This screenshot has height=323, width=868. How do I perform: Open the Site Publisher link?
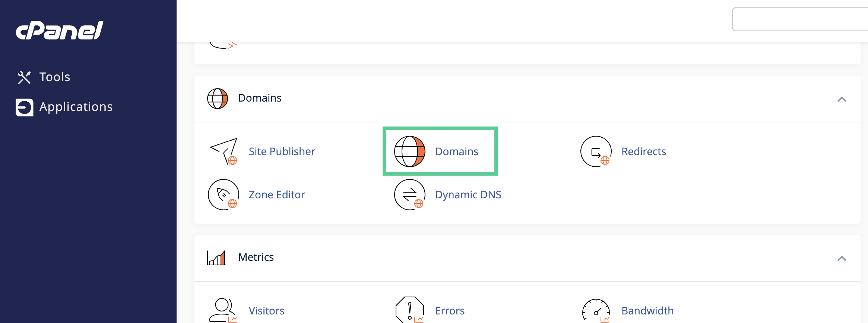[x=282, y=151]
